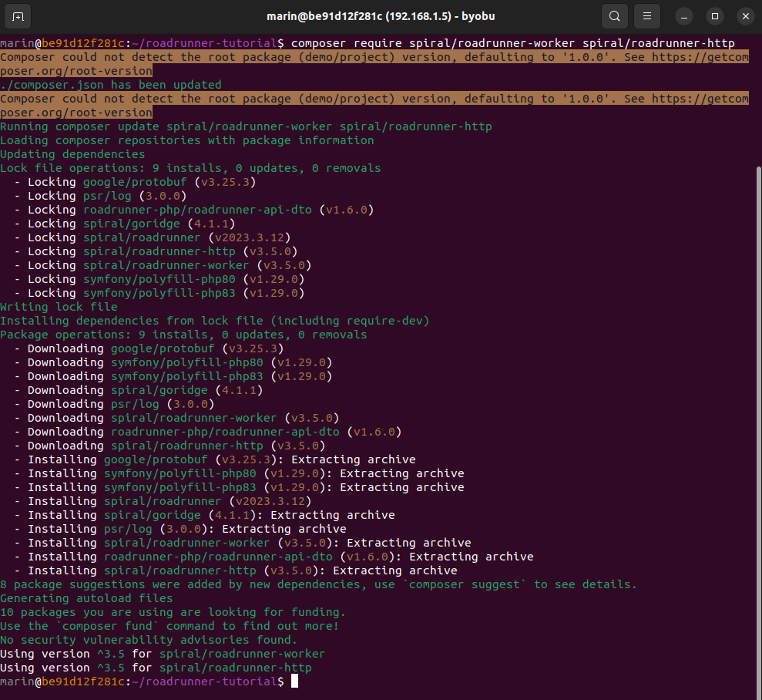Click 'Installing psr/log (3.0.0)' line
The width and height of the screenshot is (762, 700).
pyautogui.click(x=180, y=529)
